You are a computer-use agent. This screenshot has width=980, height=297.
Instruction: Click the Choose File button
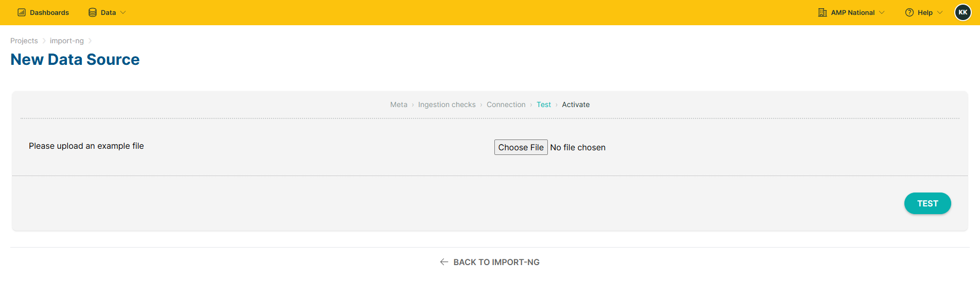[x=521, y=147]
